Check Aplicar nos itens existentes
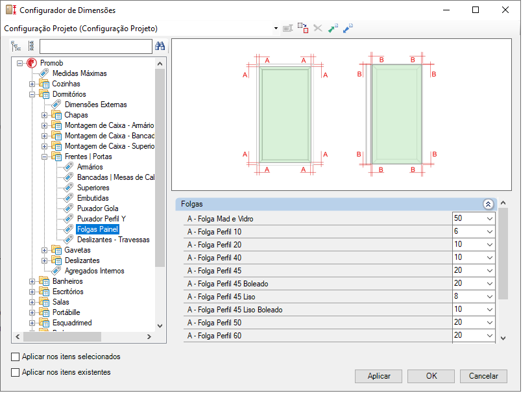 pyautogui.click(x=16, y=372)
